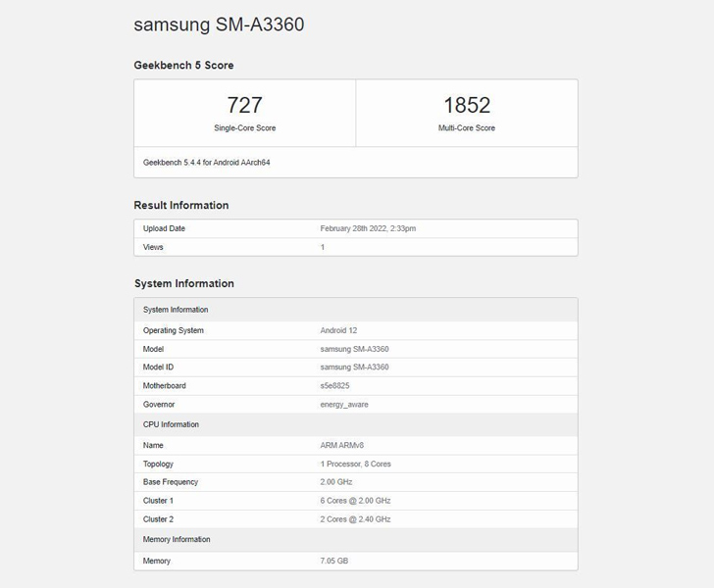The width and height of the screenshot is (714, 588).
Task: Select the 'Android 12' value
Action: click(338, 330)
